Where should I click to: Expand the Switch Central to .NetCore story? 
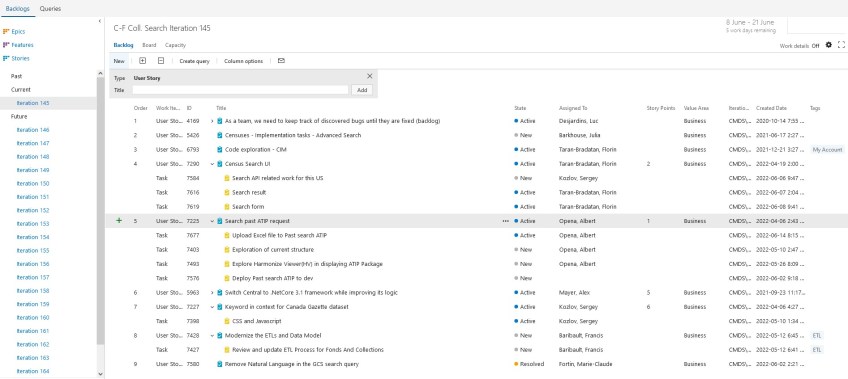point(213,292)
